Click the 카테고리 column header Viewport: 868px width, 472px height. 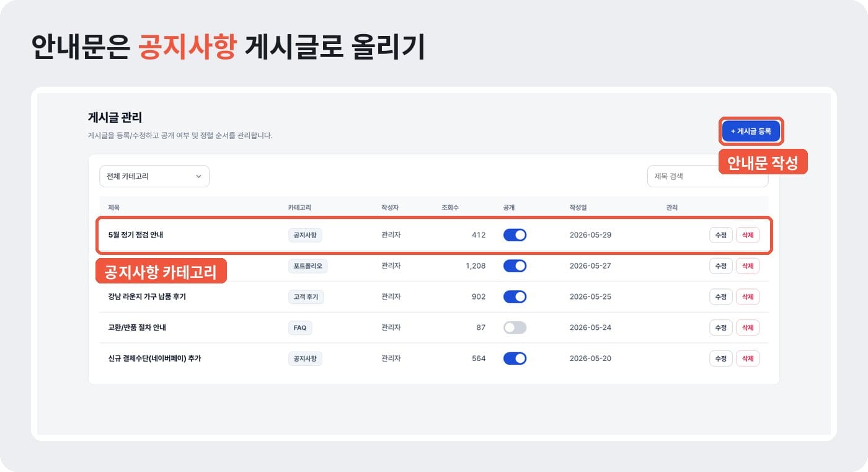299,207
